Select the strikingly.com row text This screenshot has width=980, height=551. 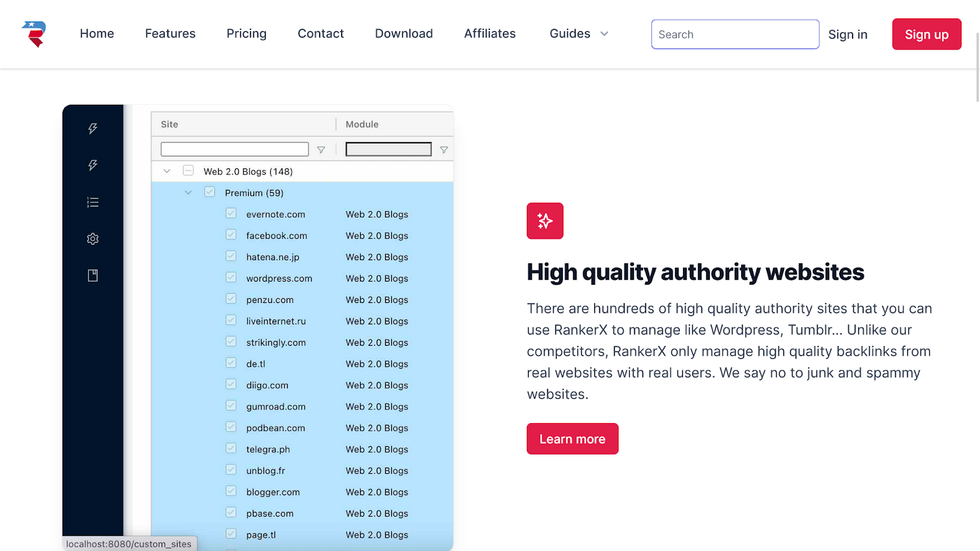(x=276, y=343)
